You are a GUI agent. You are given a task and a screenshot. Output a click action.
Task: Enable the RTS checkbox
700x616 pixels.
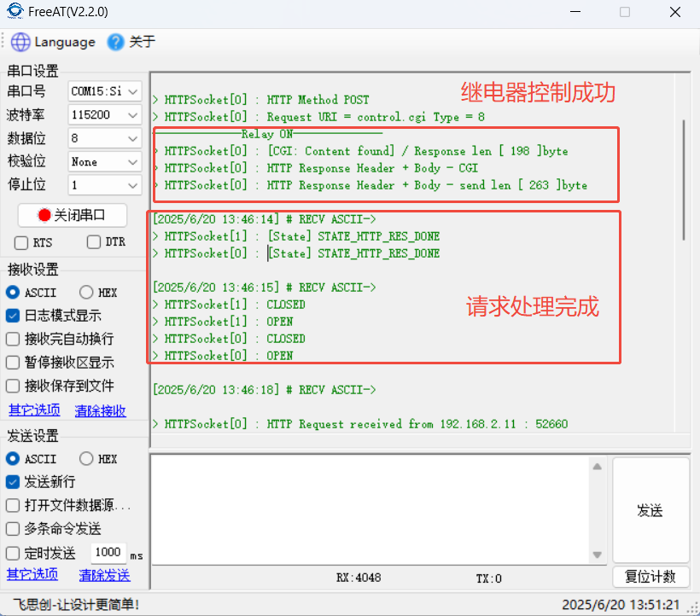(x=21, y=242)
